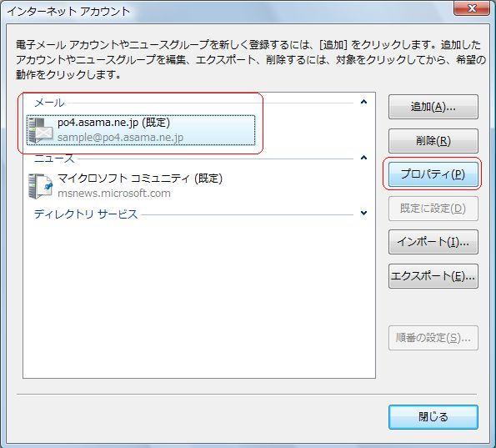Image resolution: width=496 pixels, height=448 pixels.
Task: Click the 削除(R) button
Action: (433, 141)
